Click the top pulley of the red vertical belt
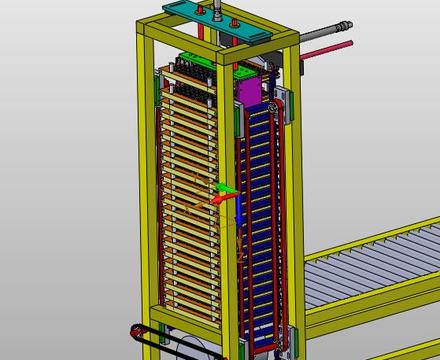The image size is (440, 360). 274,107
